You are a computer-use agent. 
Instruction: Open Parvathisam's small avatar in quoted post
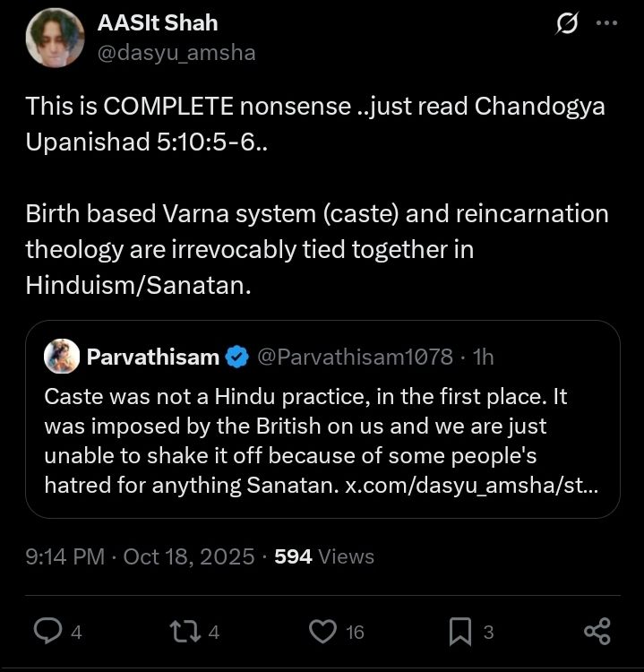coord(62,358)
